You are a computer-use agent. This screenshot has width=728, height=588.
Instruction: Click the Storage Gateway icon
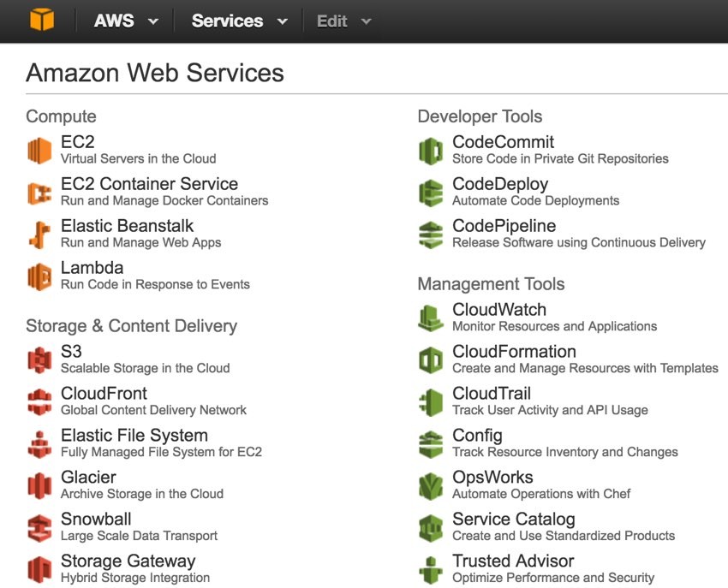click(39, 569)
